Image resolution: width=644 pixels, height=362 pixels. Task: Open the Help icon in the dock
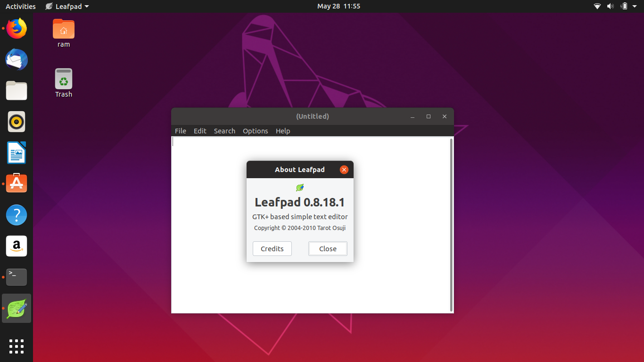(x=17, y=215)
